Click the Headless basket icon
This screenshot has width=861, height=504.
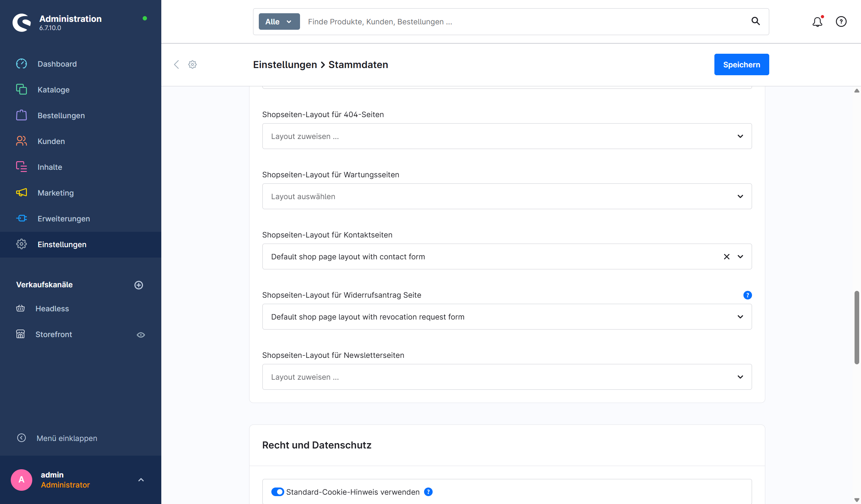(20, 308)
